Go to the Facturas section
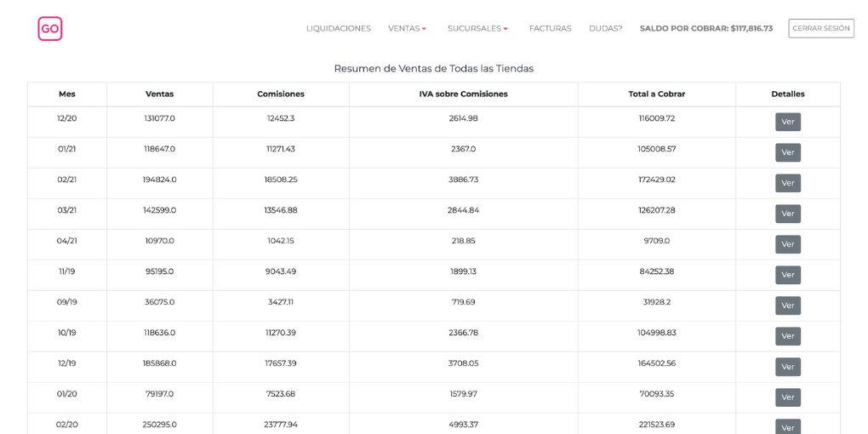The width and height of the screenshot is (868, 434). pos(550,28)
